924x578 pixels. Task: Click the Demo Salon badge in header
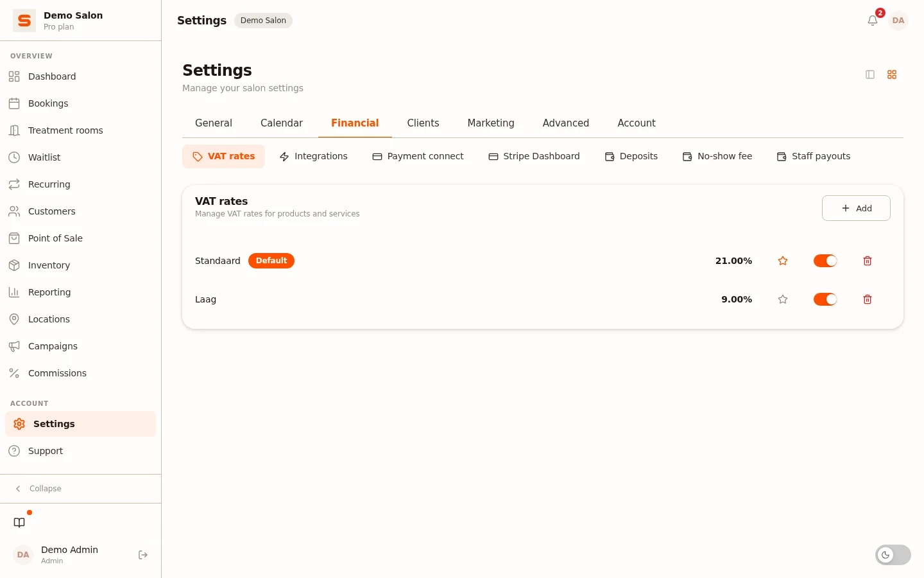[263, 21]
